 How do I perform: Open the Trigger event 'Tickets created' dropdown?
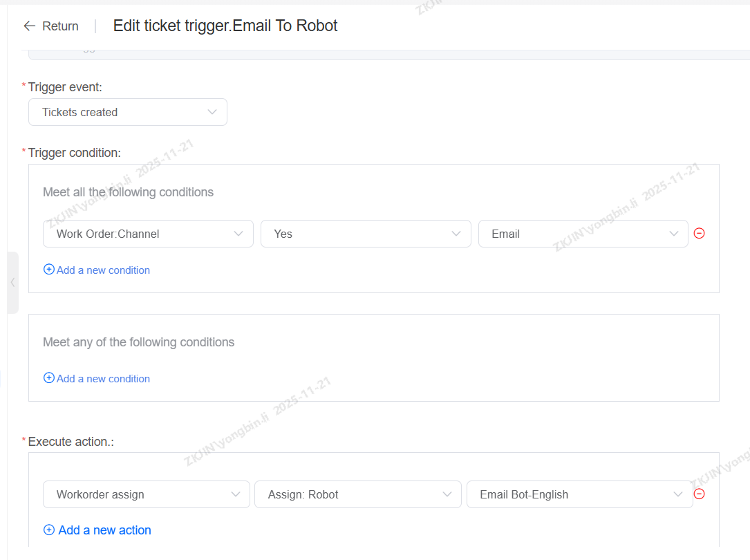pyautogui.click(x=127, y=112)
